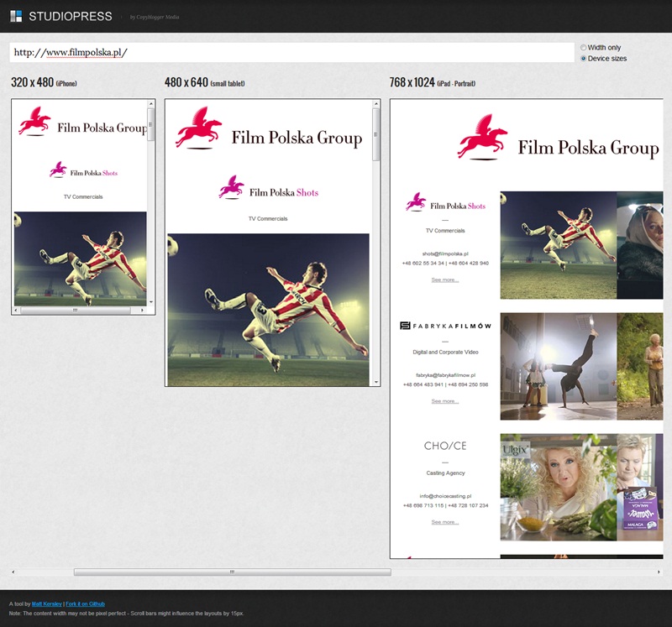Click 'See more...' under TV Commercials
The image size is (672, 627).
click(445, 280)
